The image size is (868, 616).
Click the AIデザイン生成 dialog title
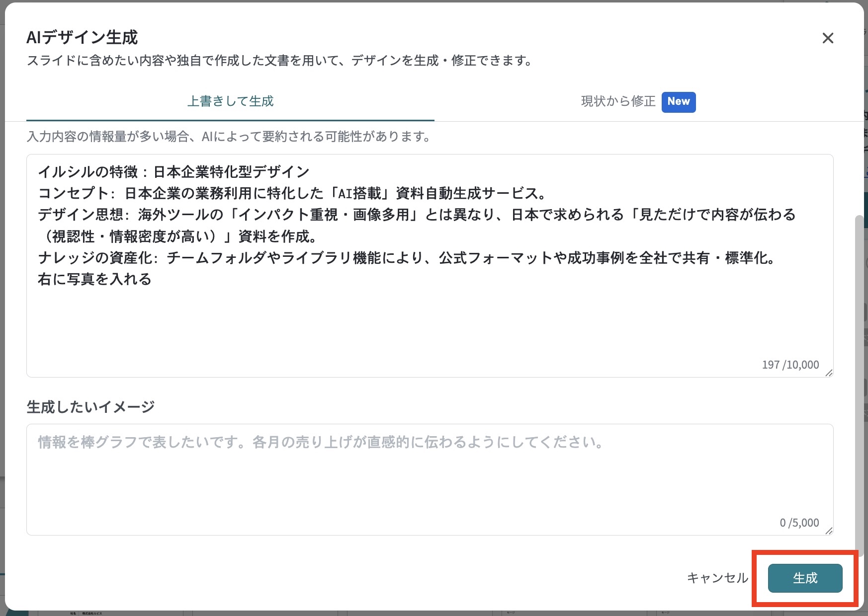[x=82, y=37]
